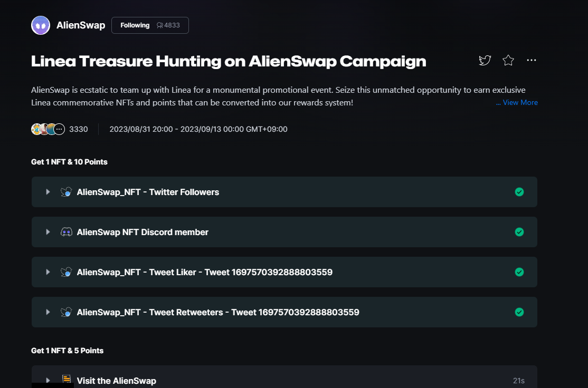Screen dimensions: 588x388
Task: Click Tweet Liker task label text
Action: [204, 272]
